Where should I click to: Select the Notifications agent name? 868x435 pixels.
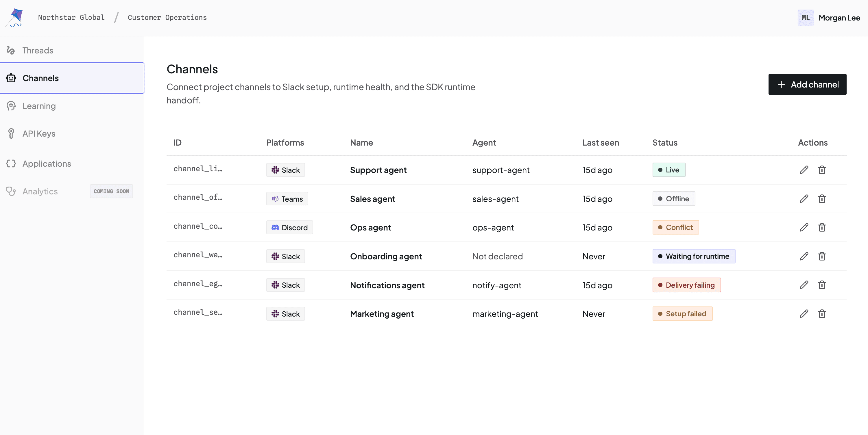[x=387, y=285]
